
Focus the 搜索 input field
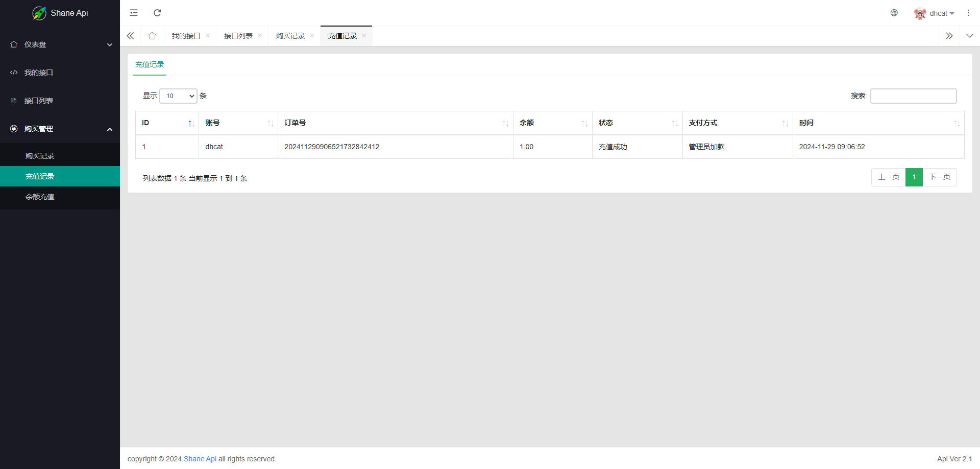pos(913,96)
